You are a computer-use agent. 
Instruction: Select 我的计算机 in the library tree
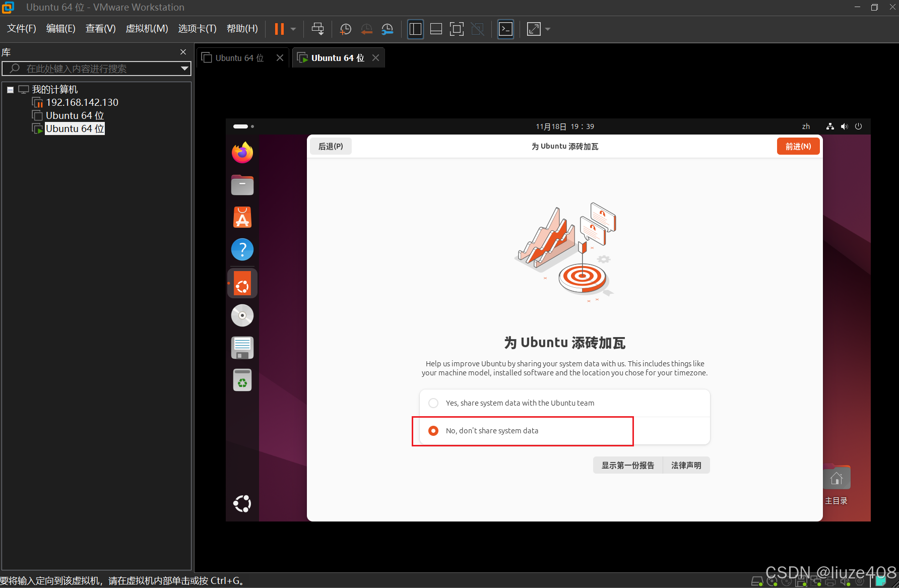tap(55, 90)
